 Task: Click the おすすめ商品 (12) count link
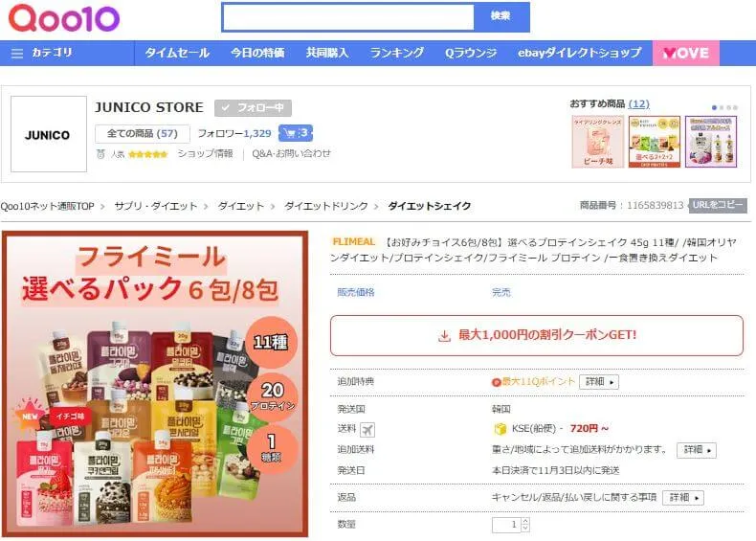click(x=638, y=103)
